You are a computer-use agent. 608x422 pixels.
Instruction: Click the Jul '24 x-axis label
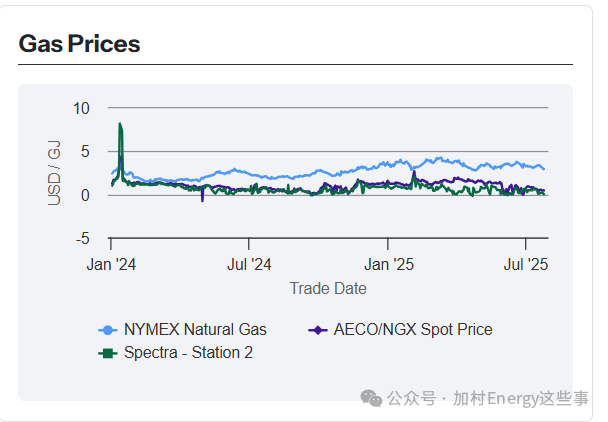(x=249, y=265)
